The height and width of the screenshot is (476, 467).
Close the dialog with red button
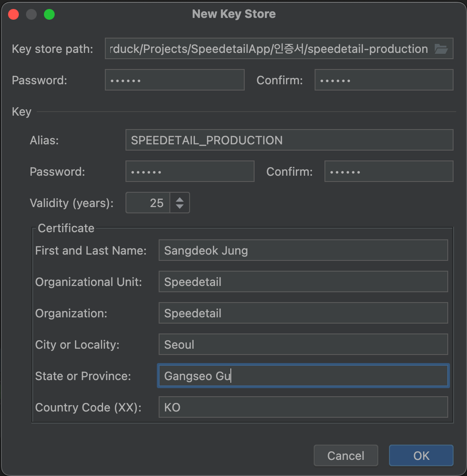click(x=13, y=14)
